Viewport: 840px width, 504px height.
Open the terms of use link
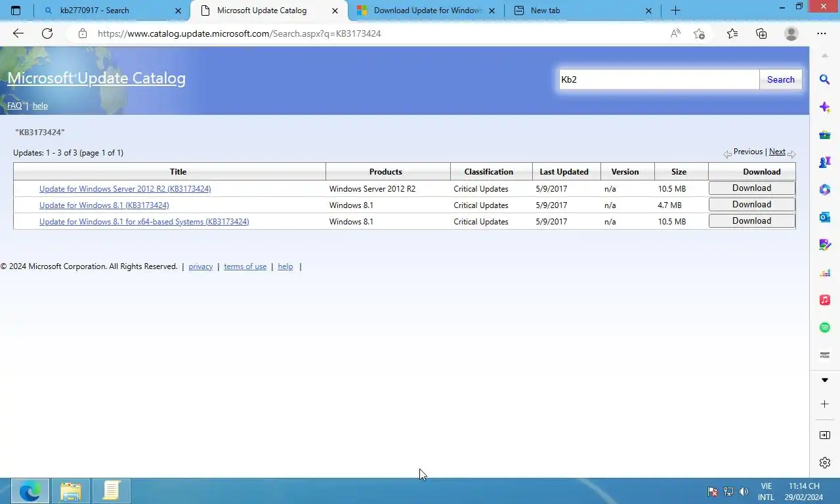tap(245, 266)
